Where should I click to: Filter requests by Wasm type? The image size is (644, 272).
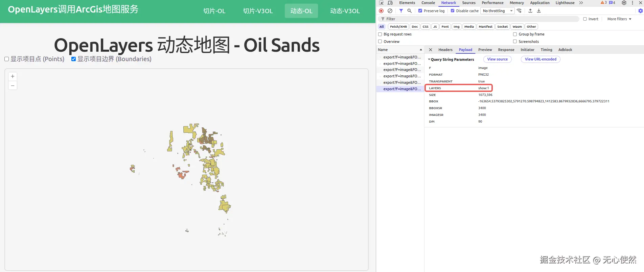tap(517, 27)
